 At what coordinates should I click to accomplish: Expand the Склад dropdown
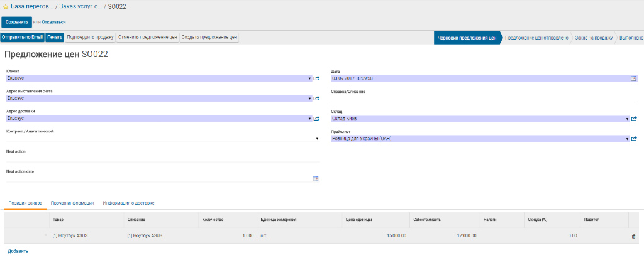pos(627,119)
